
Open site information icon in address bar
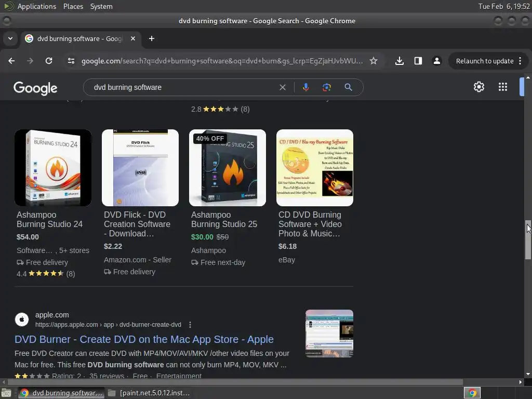71,61
